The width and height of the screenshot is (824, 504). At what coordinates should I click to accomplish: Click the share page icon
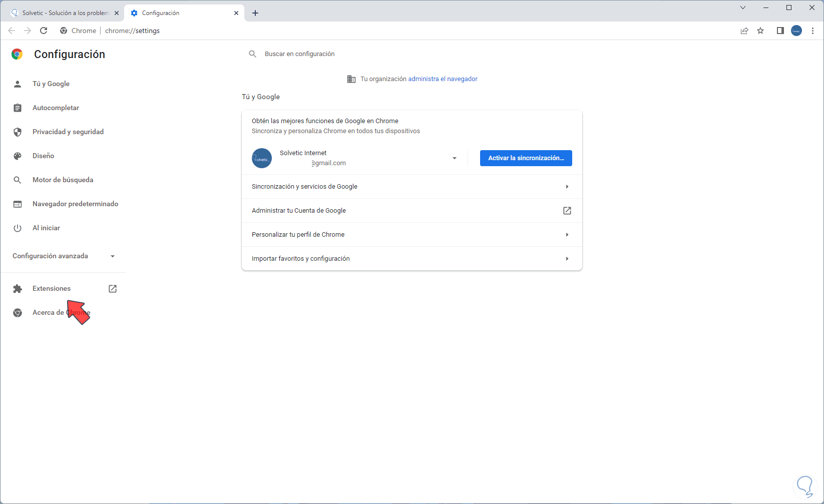(x=744, y=31)
